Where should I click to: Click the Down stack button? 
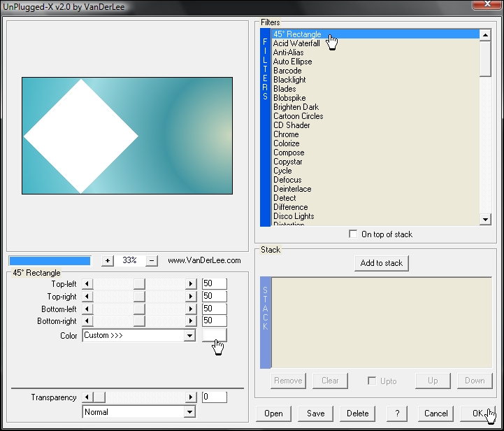(x=475, y=381)
